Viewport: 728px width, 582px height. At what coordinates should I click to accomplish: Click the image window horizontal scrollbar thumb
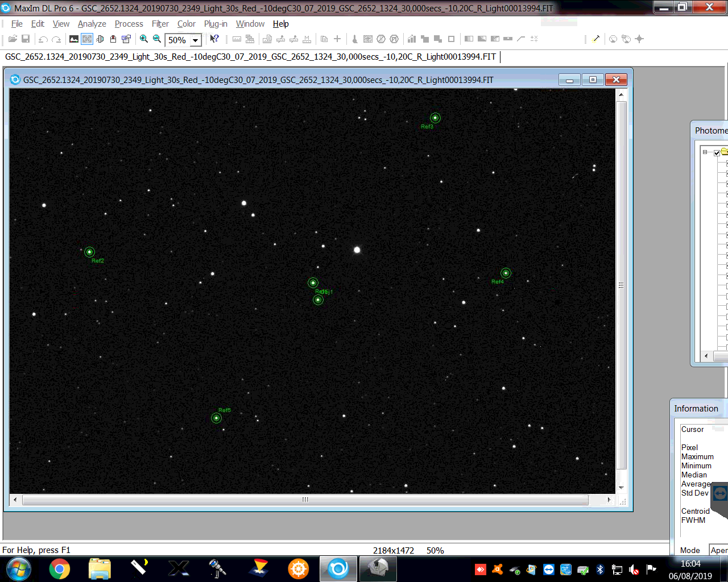tap(305, 500)
